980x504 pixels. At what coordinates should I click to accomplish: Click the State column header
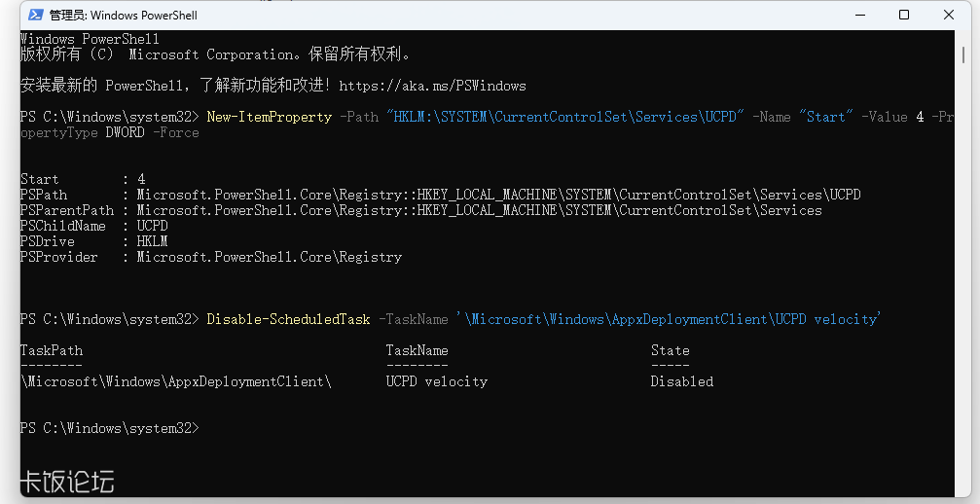coord(670,350)
